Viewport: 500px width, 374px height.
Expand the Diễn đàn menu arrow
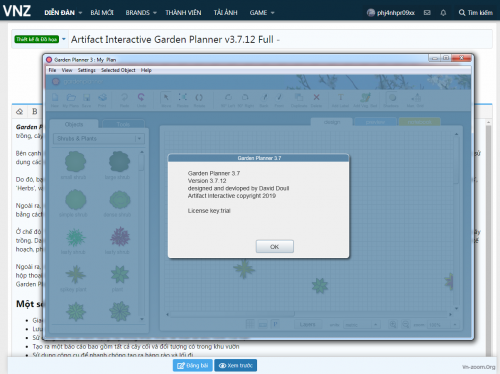80,13
